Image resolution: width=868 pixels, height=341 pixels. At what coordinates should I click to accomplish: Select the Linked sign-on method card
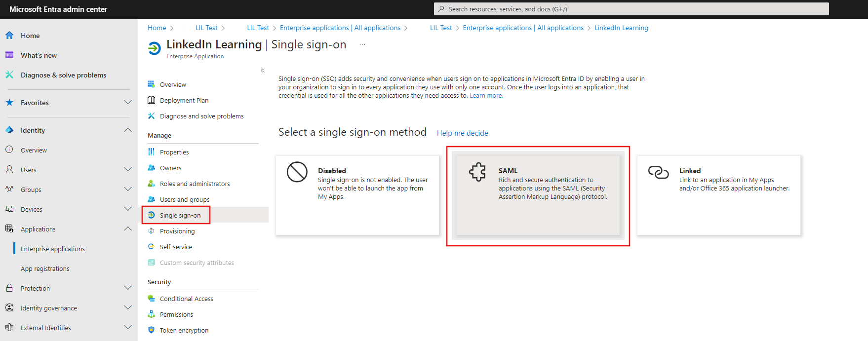pyautogui.click(x=718, y=195)
